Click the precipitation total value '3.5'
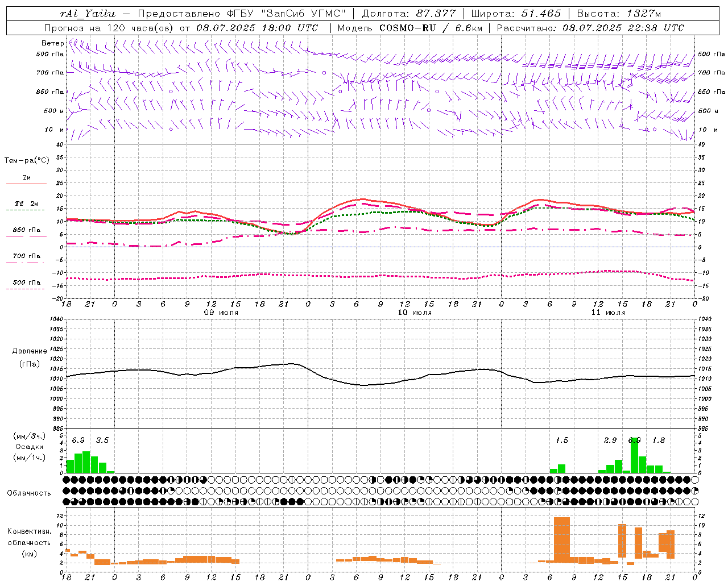The height and width of the screenshot is (582, 728). pos(102,440)
